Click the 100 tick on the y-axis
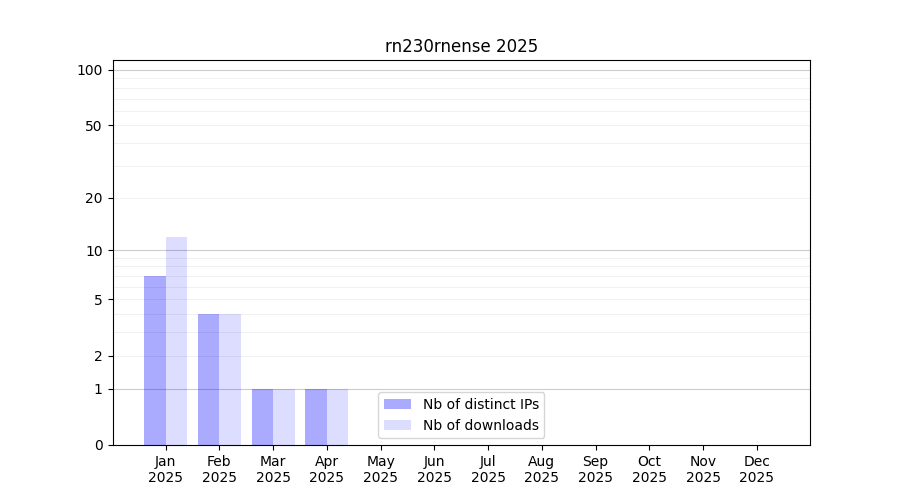The height and width of the screenshot is (500, 900). [90, 70]
